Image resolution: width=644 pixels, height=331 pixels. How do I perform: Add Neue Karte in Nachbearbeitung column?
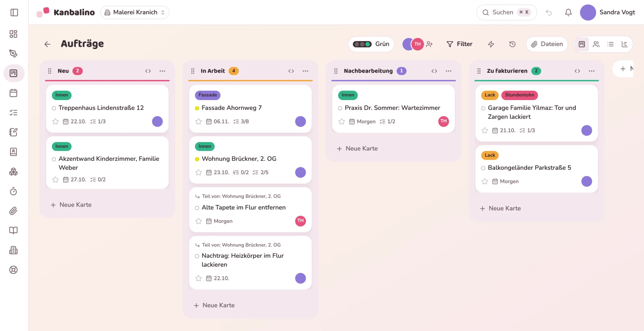(357, 149)
